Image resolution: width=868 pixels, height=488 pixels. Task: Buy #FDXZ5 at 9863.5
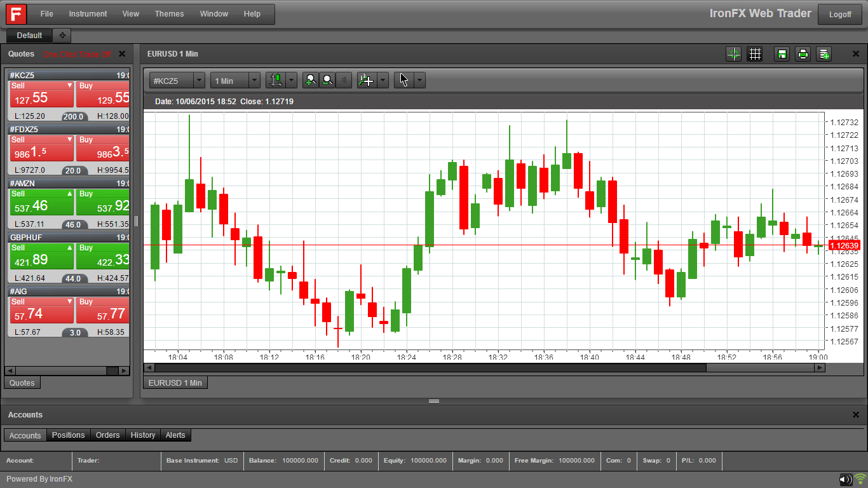coord(103,148)
